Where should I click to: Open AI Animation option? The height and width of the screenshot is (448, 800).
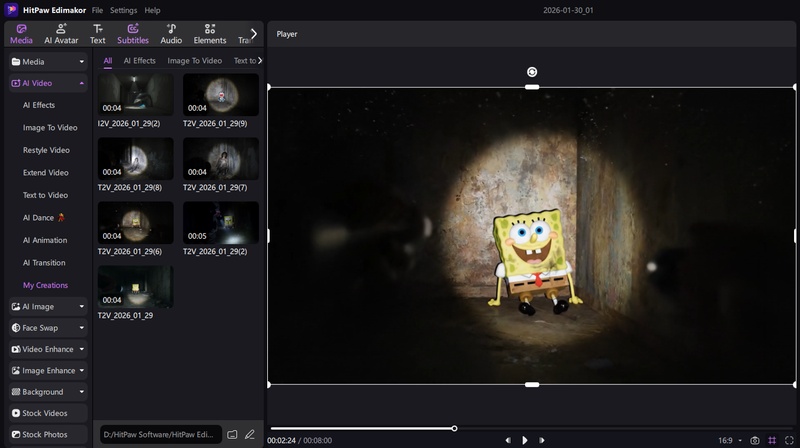click(45, 240)
